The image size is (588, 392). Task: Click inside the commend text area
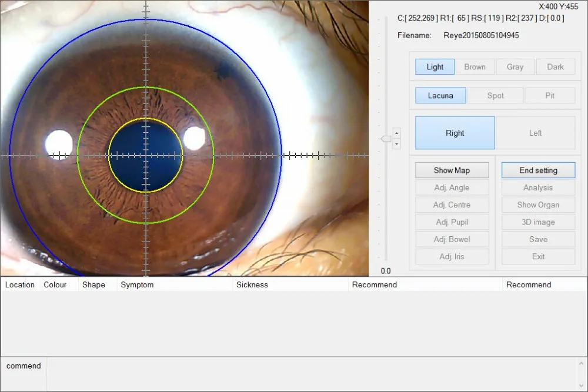(x=312, y=374)
